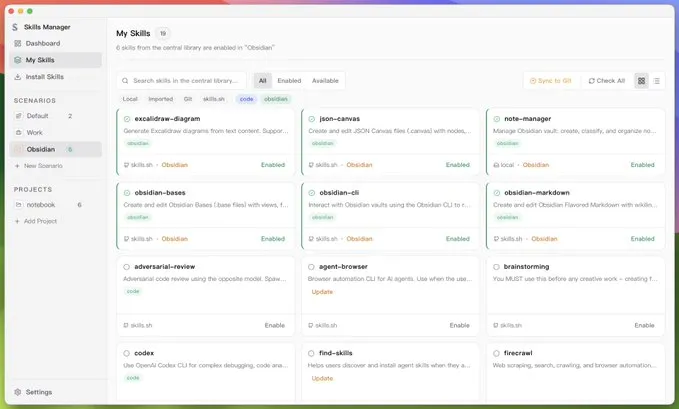679x409 pixels.
Task: Filter by the Imported source chip
Action: click(161, 99)
